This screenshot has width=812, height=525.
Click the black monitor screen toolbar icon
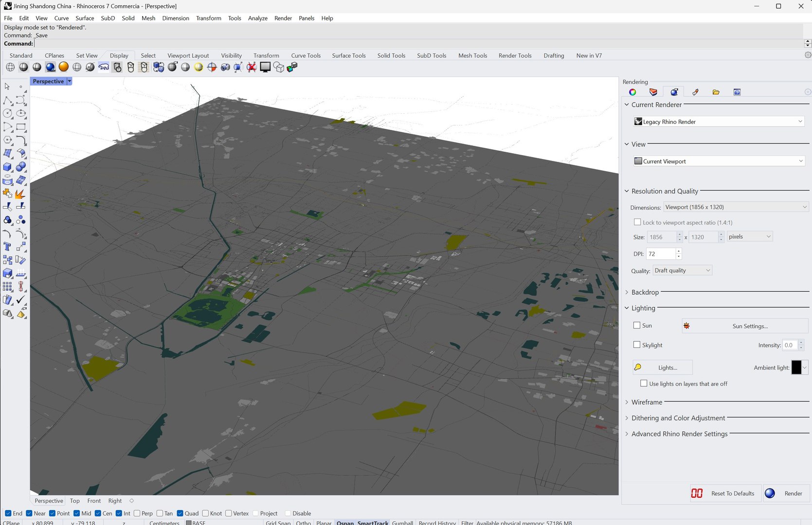(265, 67)
